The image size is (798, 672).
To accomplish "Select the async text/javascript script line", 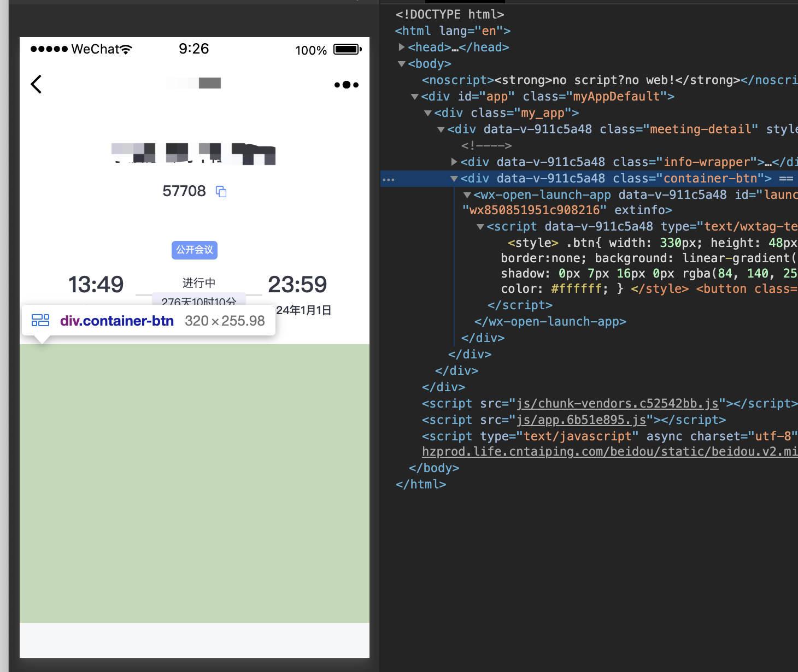I will (x=610, y=436).
